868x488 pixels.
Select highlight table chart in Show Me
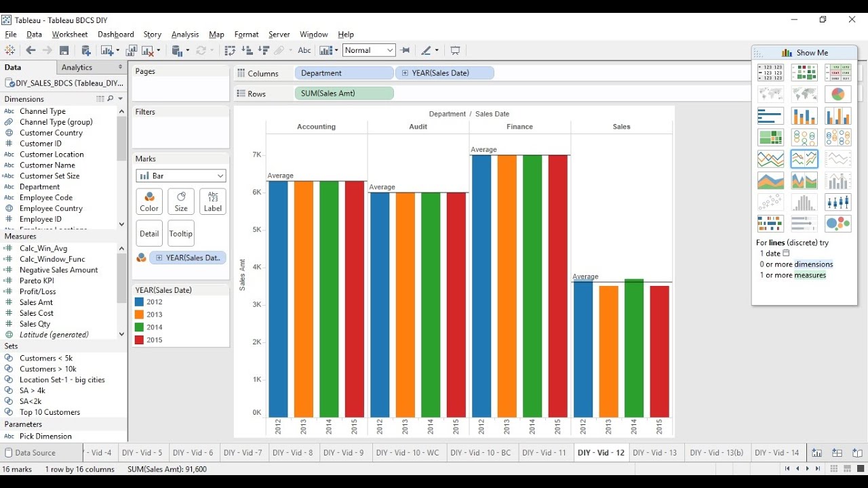point(838,73)
